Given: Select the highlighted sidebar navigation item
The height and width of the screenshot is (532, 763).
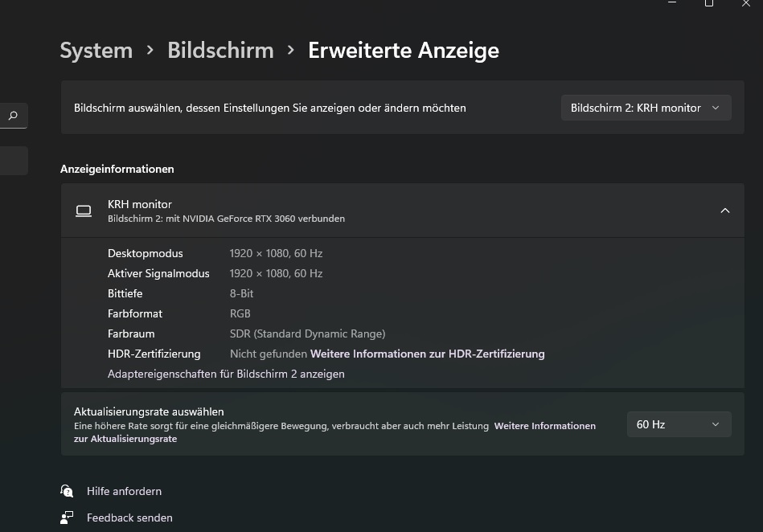Looking at the screenshot, I should (x=14, y=161).
